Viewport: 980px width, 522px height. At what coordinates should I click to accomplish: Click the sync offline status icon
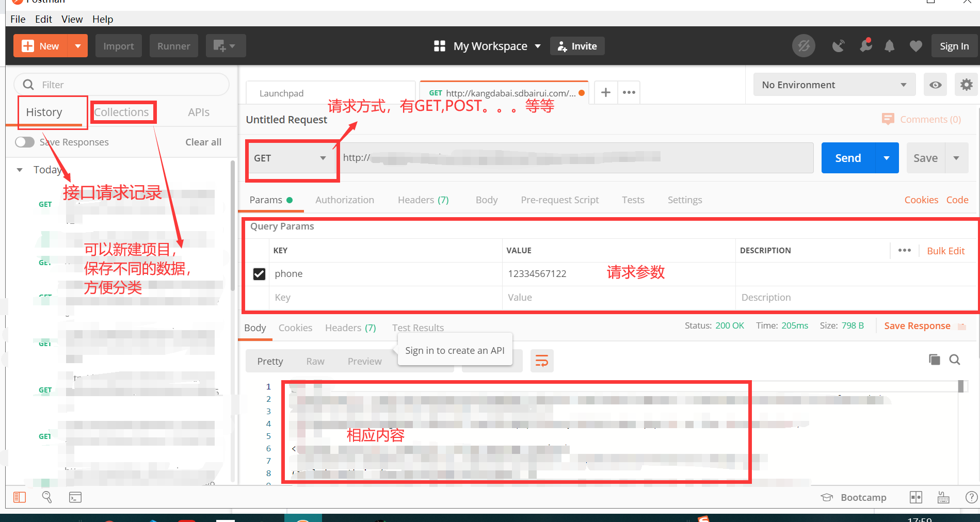pyautogui.click(x=804, y=46)
